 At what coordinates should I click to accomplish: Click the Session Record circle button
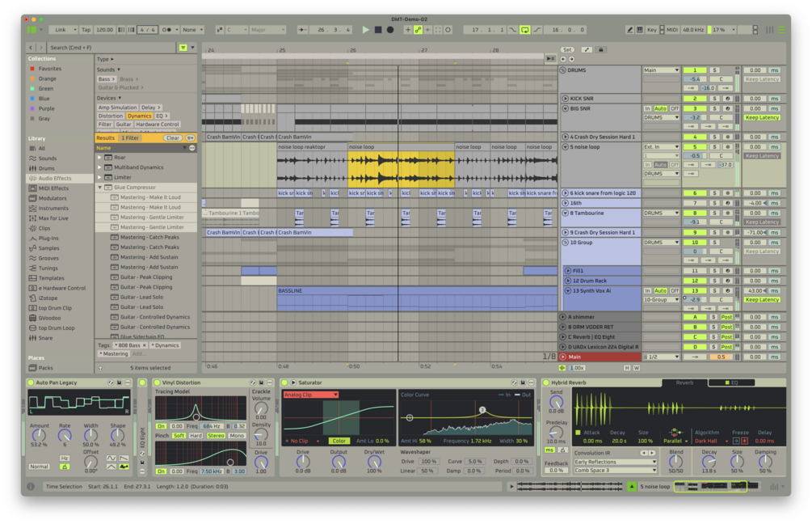448,30
